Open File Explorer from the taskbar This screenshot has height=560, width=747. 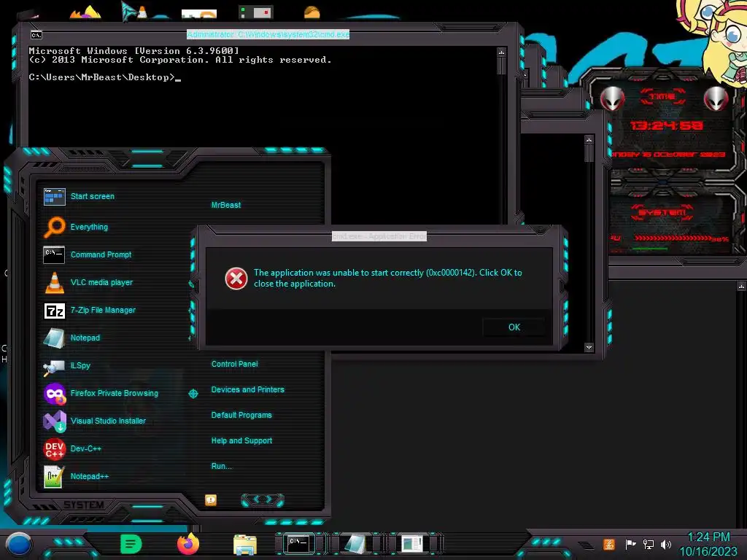tap(245, 545)
